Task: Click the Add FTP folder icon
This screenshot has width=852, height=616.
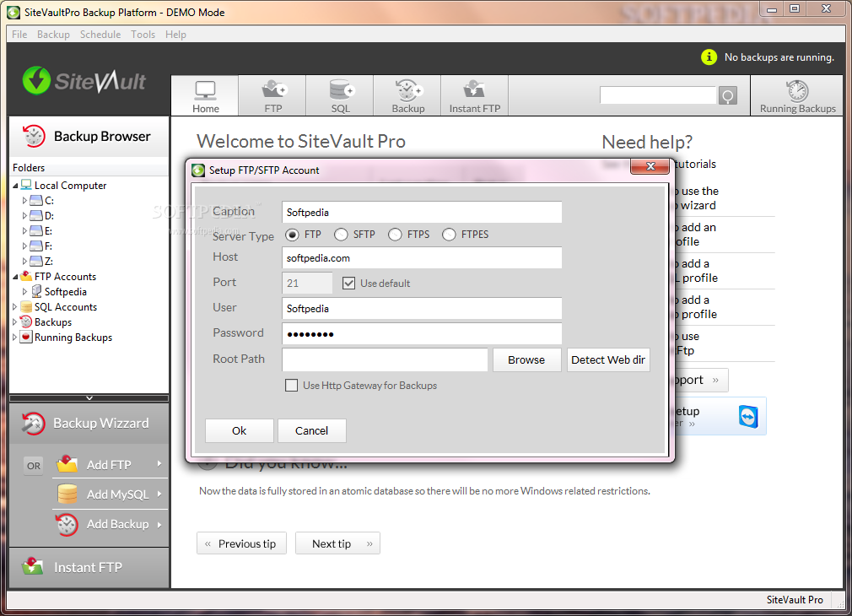Action: click(x=67, y=464)
